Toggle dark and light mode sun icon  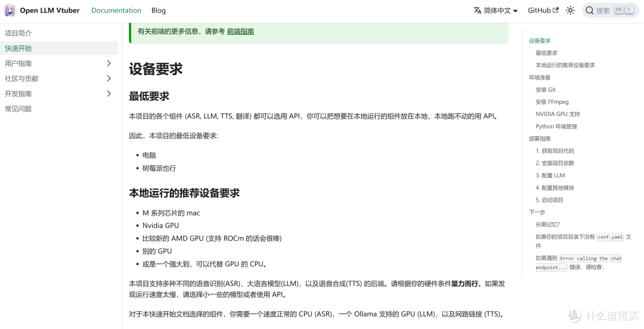click(570, 10)
